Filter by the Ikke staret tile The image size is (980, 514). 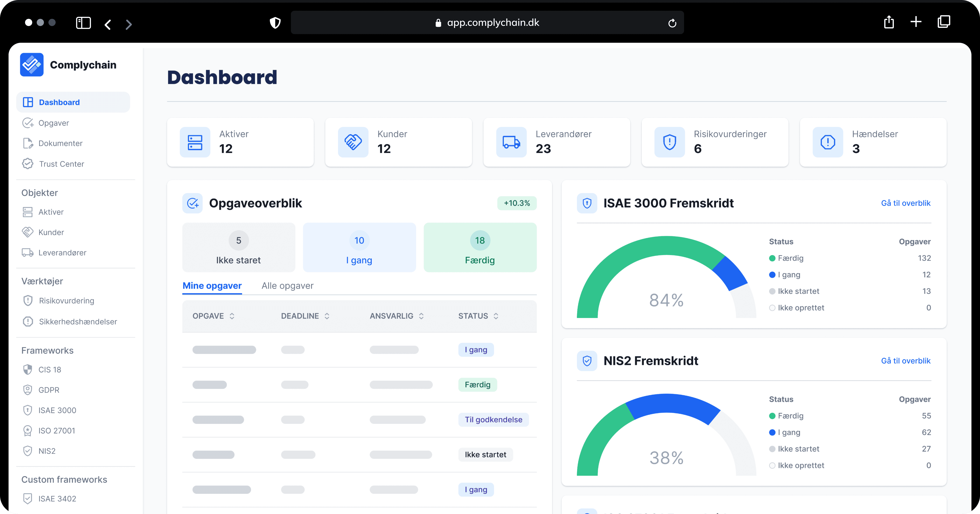239,247
